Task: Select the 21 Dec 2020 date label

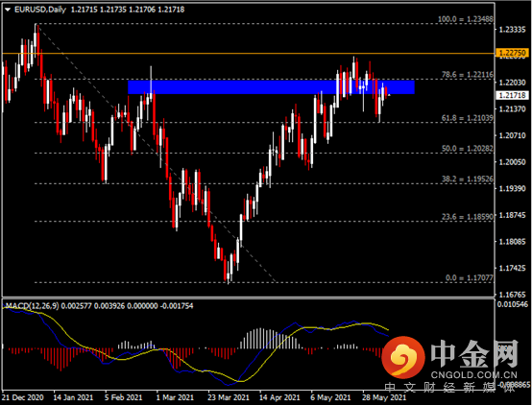Action: tap(23, 397)
